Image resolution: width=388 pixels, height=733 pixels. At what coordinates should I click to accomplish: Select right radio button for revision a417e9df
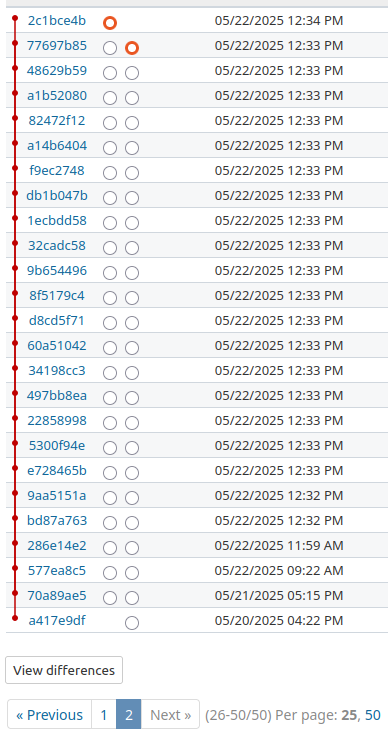pos(132,623)
